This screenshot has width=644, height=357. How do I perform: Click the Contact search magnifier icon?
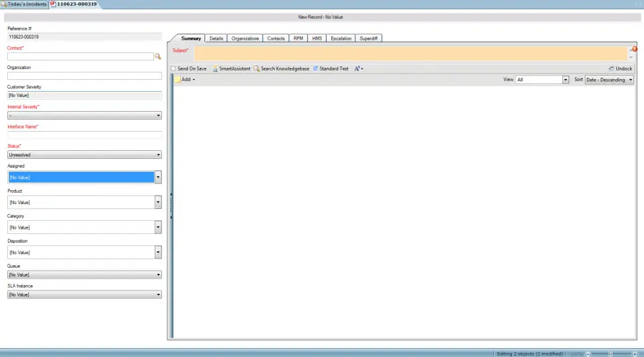pyautogui.click(x=158, y=57)
